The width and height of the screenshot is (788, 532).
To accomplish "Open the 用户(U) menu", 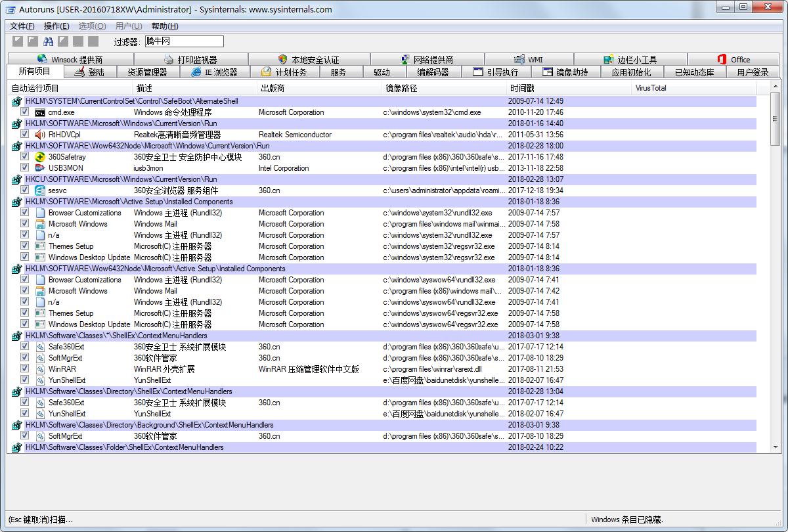I will coord(128,26).
